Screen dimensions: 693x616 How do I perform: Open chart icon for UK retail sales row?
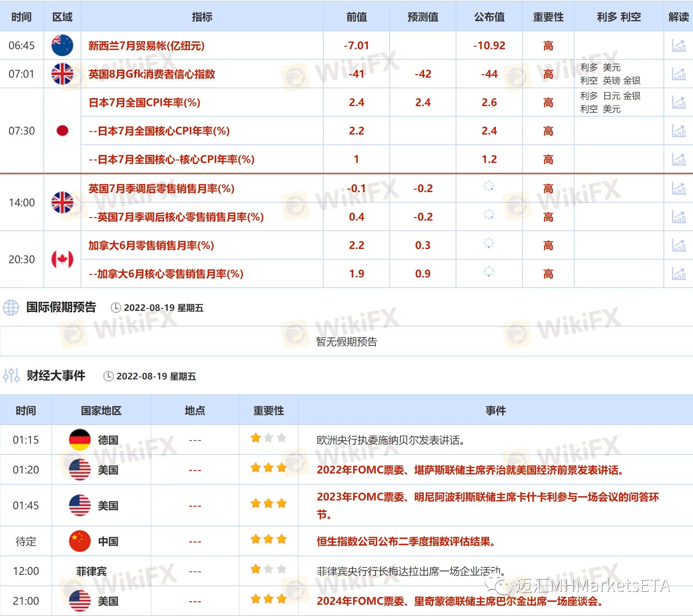(x=678, y=188)
